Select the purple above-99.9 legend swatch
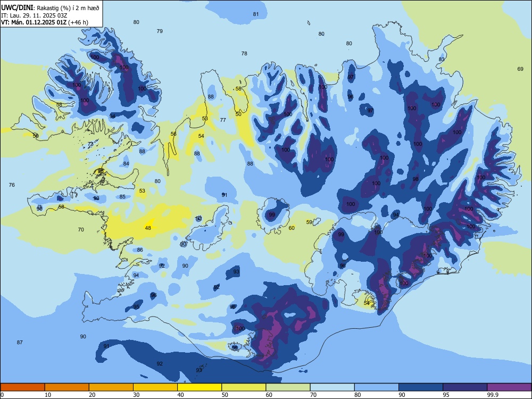 point(509,387)
